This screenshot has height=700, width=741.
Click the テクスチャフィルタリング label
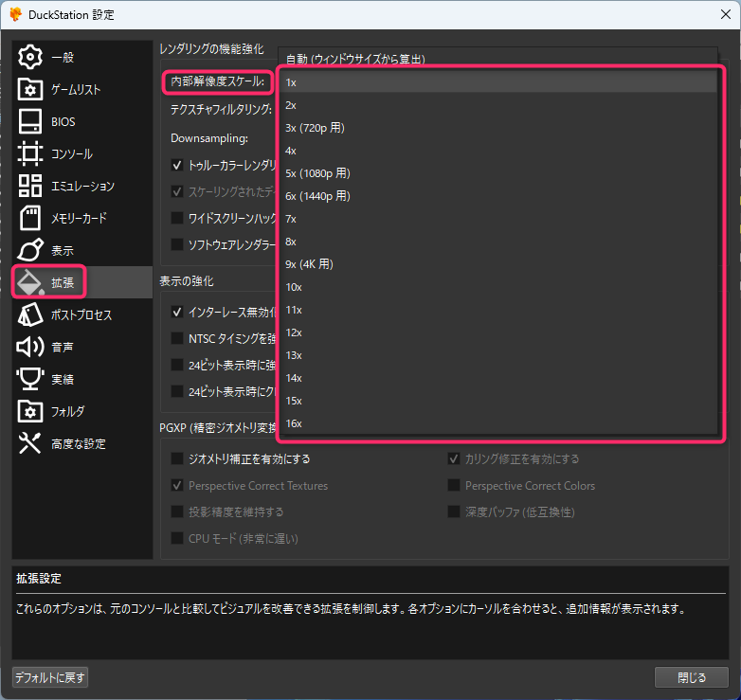(221, 110)
